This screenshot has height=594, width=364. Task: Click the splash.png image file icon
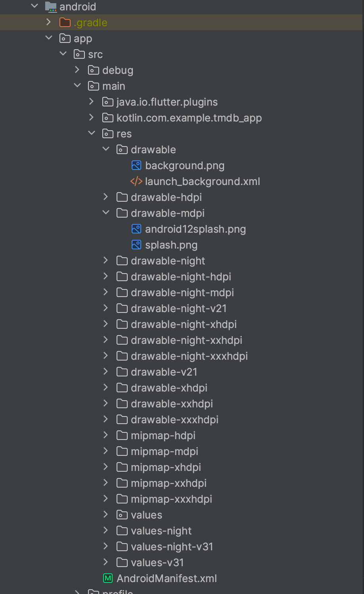(136, 245)
